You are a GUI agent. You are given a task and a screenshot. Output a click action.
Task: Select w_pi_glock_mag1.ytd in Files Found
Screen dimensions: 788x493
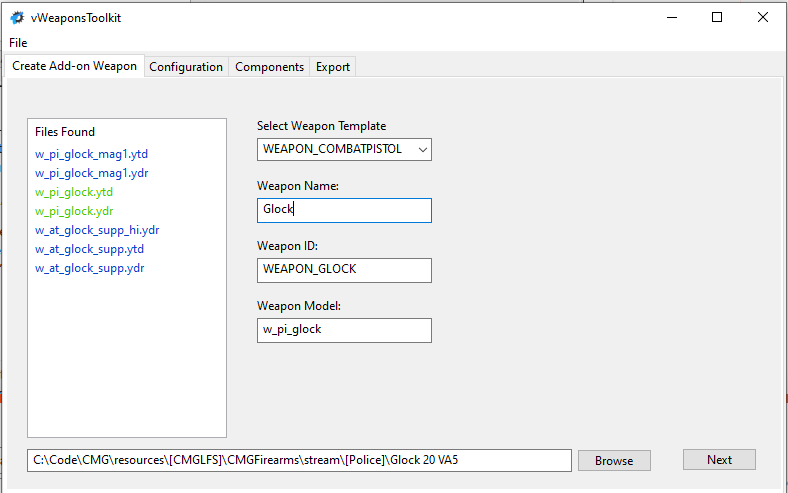click(91, 154)
